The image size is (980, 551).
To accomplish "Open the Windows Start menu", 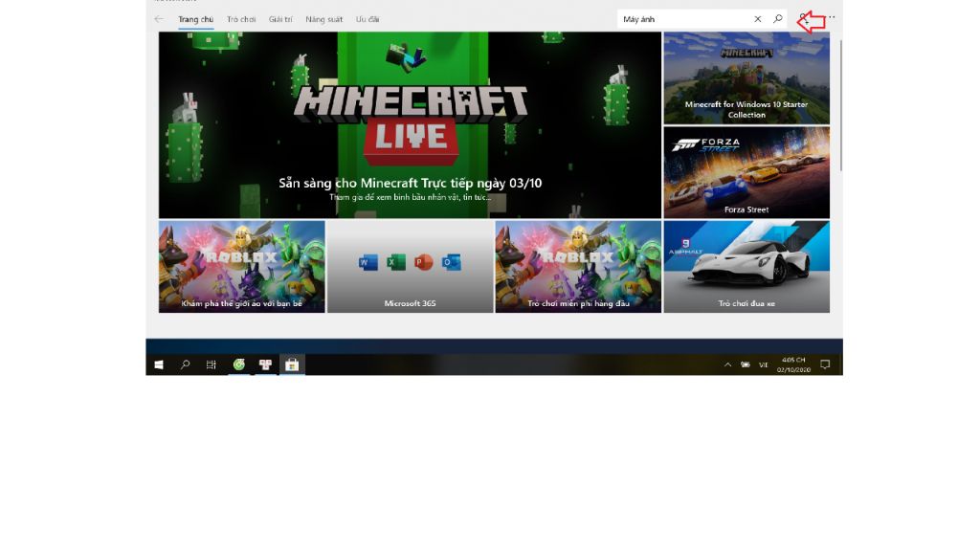I will point(159,364).
